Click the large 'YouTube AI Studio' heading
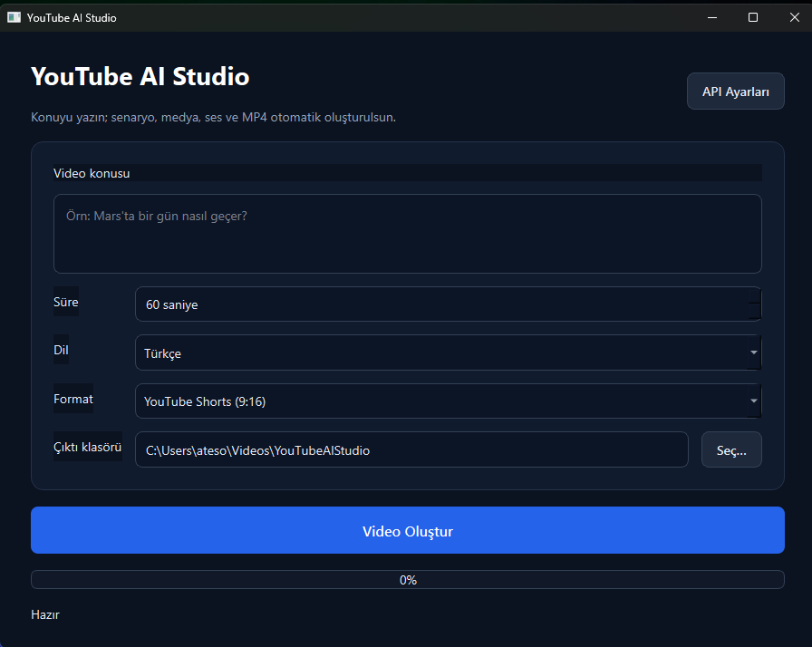The image size is (812, 647). pyautogui.click(x=140, y=77)
